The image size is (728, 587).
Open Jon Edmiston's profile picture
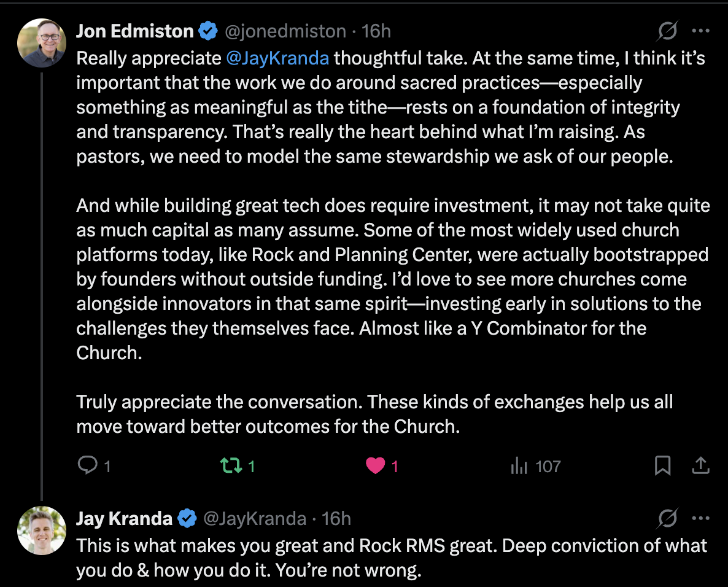point(42,43)
